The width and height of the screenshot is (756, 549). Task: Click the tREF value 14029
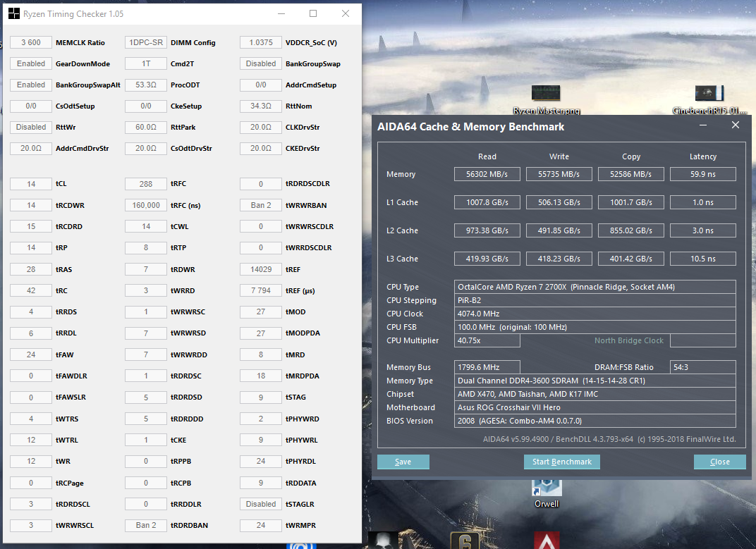point(261,269)
